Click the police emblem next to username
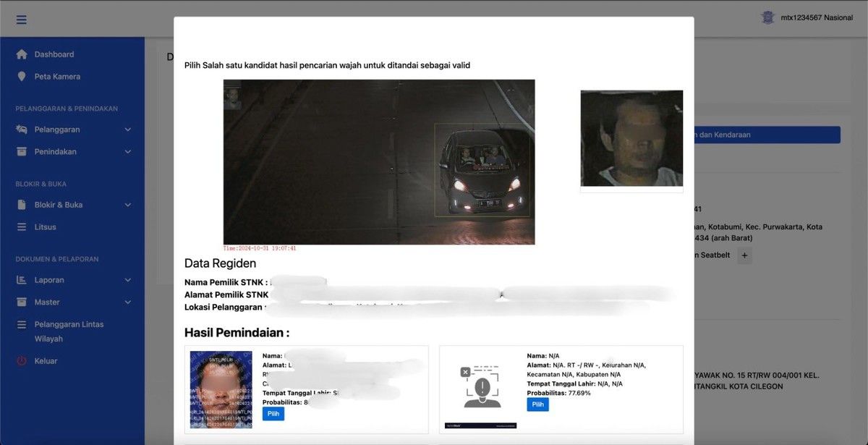The image size is (868, 445). [x=767, y=17]
